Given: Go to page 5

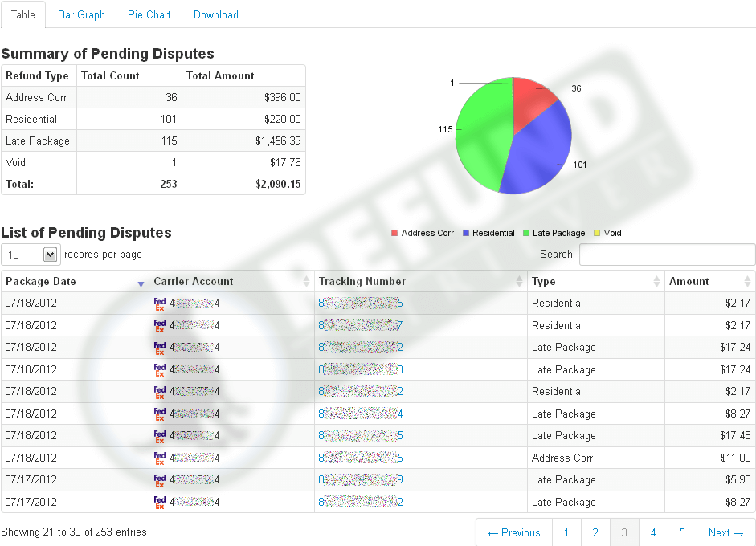Looking at the screenshot, I should (x=682, y=532).
